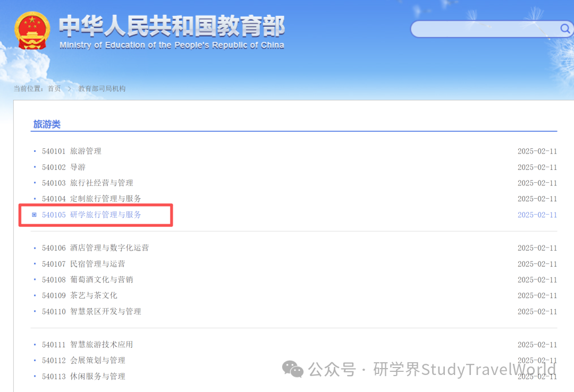The width and height of the screenshot is (574, 392).
Task: Open 540106 酒店管理与数字化运营
Action: (x=95, y=248)
